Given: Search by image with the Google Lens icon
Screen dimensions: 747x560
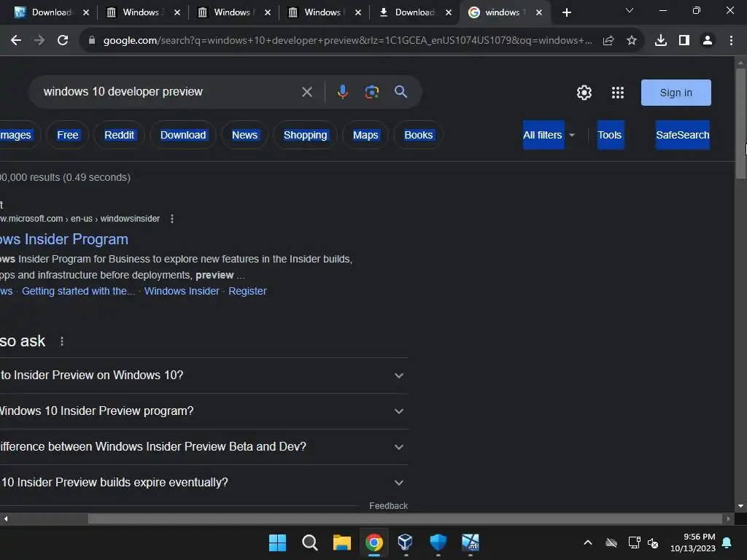Looking at the screenshot, I should point(371,91).
